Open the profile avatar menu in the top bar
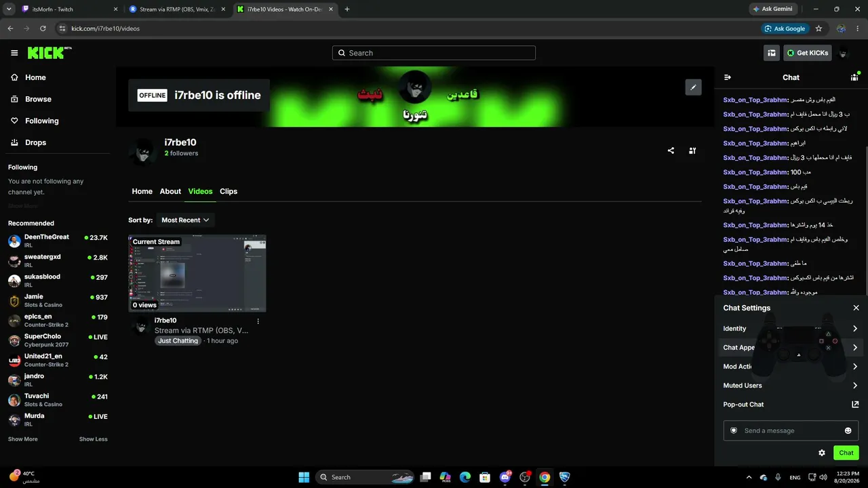 tap(844, 53)
